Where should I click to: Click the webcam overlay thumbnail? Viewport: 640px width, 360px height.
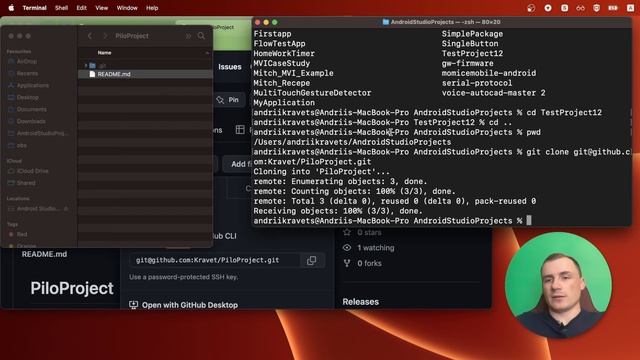pos(558,285)
